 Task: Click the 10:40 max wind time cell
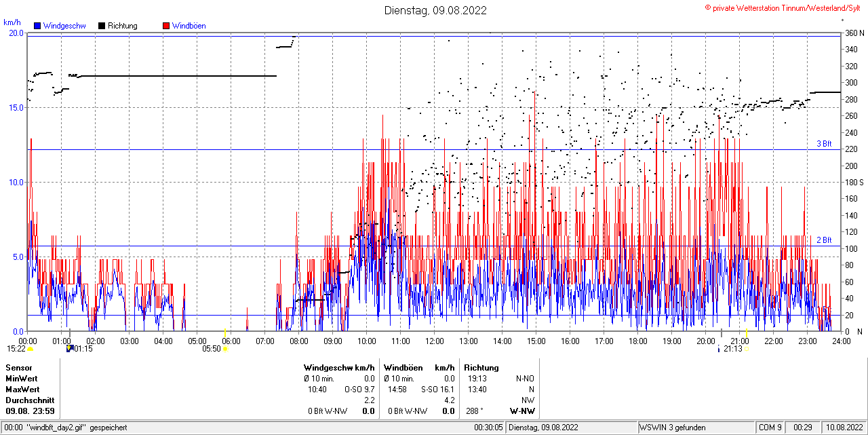pos(317,389)
